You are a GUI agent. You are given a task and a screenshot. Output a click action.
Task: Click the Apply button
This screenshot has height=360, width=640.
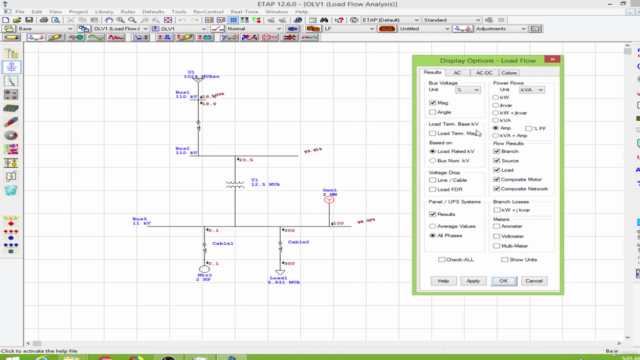[x=473, y=281]
